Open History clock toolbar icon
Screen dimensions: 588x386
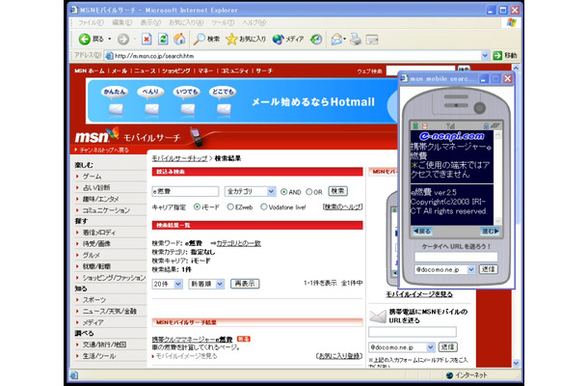(x=316, y=39)
